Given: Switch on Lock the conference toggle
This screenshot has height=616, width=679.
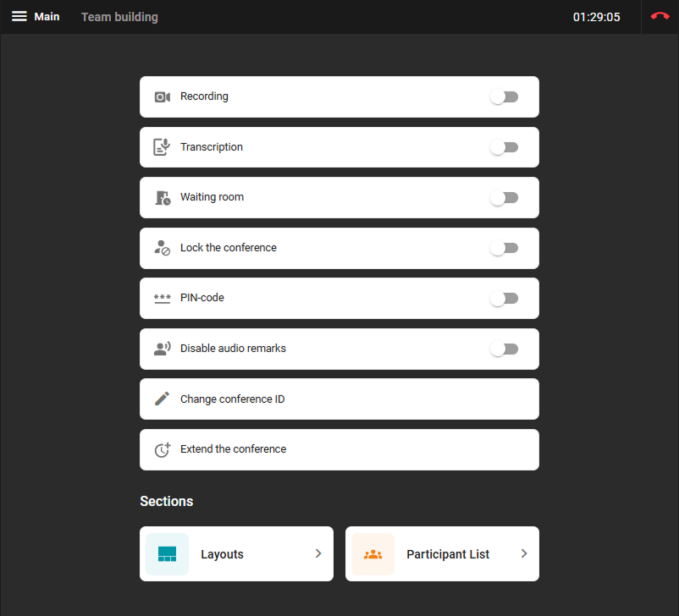Looking at the screenshot, I should [x=504, y=248].
